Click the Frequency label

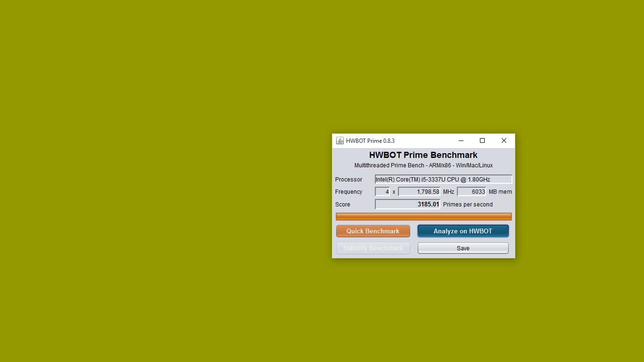pyautogui.click(x=349, y=192)
